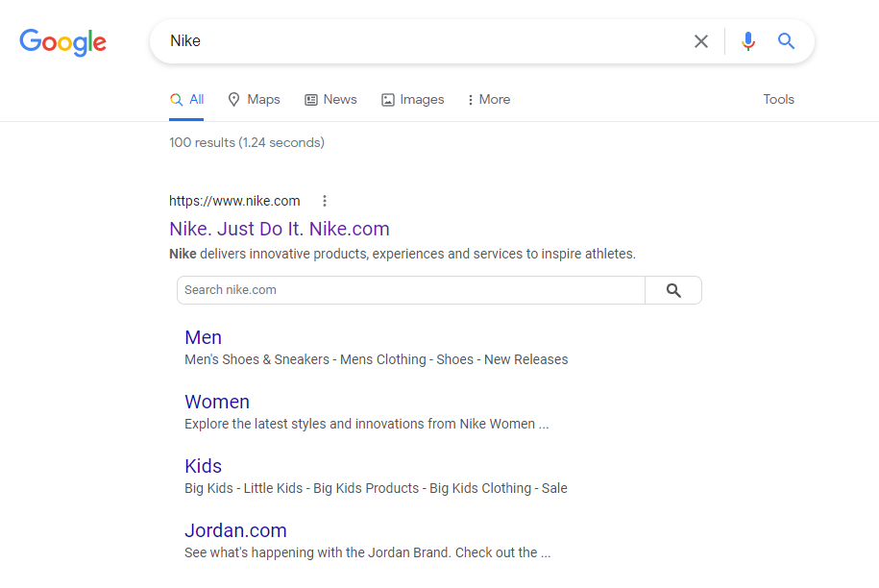Click the https://www.nike.com URL text

(234, 201)
